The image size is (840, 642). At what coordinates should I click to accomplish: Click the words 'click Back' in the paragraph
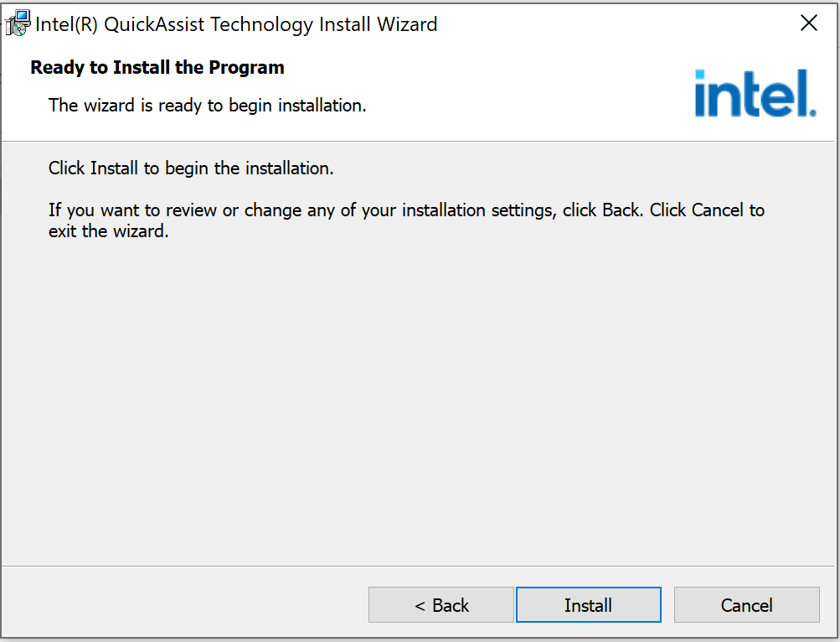click(601, 210)
